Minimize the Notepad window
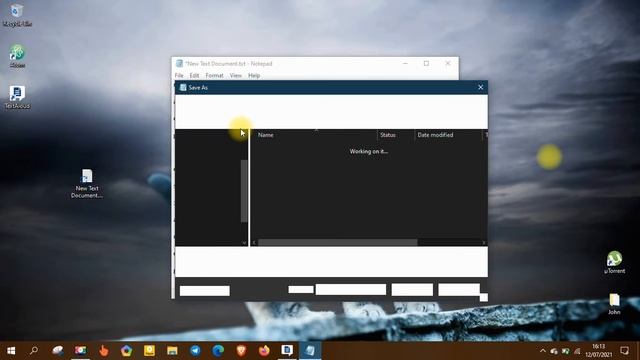Image resolution: width=640 pixels, height=360 pixels. click(x=405, y=63)
